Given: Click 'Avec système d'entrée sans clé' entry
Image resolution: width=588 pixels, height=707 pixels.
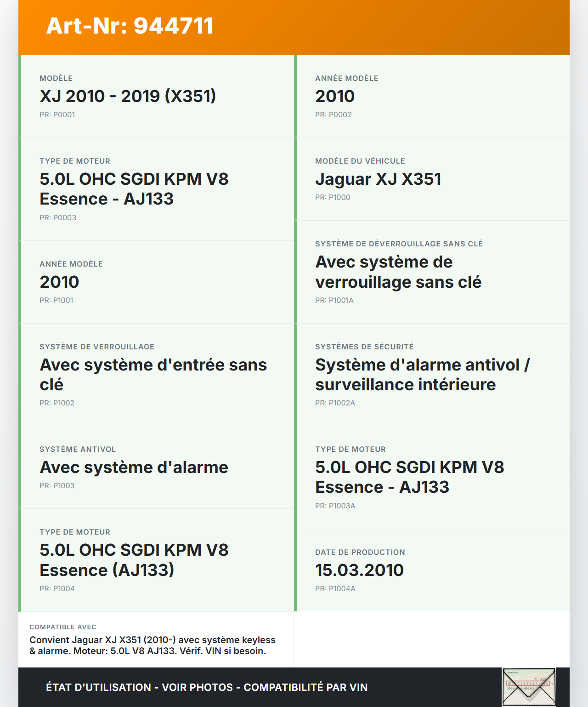Looking at the screenshot, I should point(153,374).
